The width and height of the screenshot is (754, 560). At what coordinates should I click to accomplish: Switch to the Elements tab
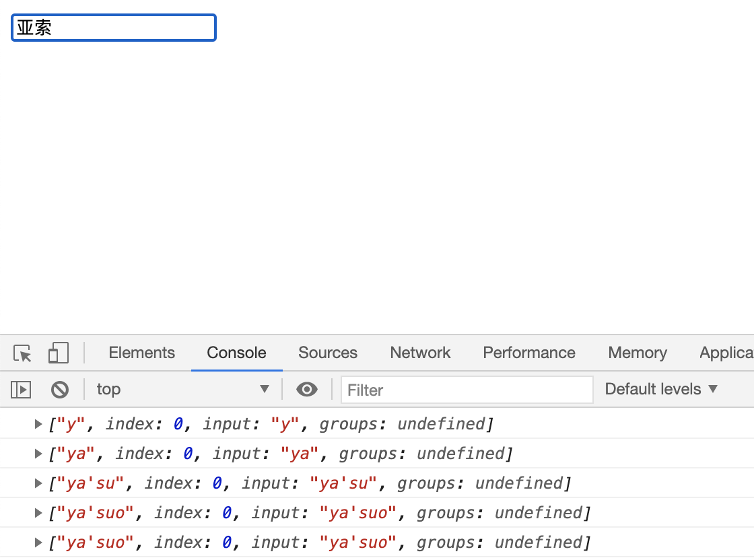click(x=142, y=353)
